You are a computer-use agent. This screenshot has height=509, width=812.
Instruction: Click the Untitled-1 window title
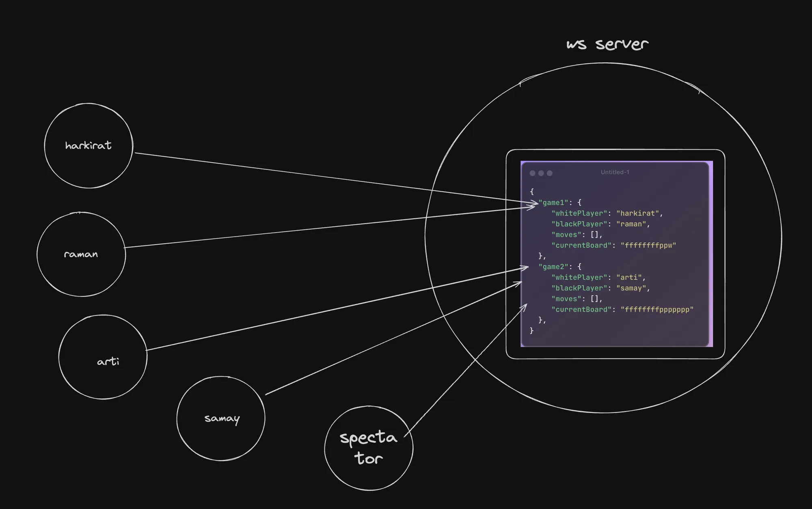pos(615,172)
